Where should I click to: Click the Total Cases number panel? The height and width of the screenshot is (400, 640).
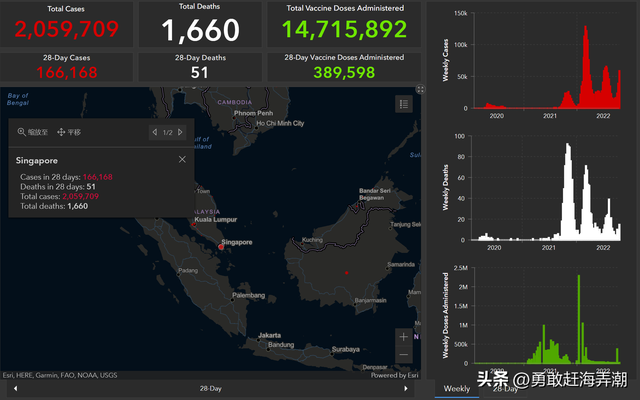point(67,24)
